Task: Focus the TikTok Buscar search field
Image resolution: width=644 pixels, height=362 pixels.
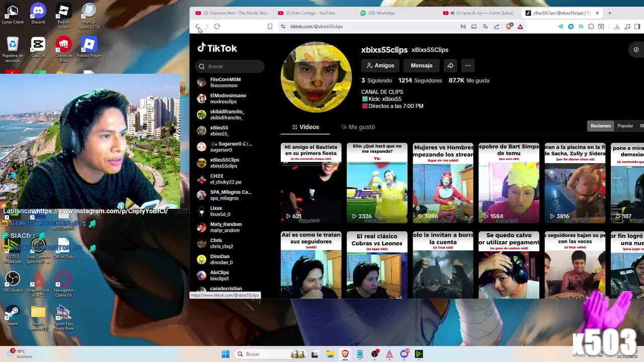Action: tap(230, 66)
